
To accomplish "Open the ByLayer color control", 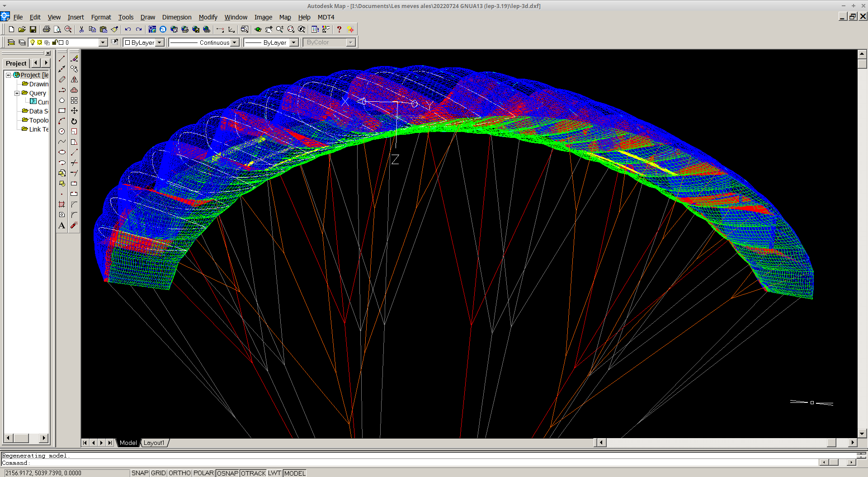I will (143, 43).
